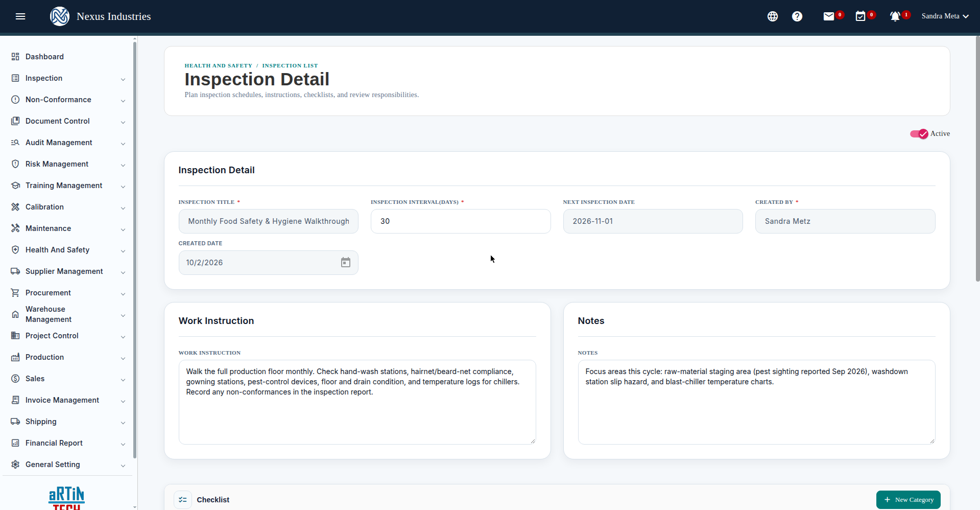Click the General Setting gear icon
Screen dimensions: 980x510
tap(15, 465)
